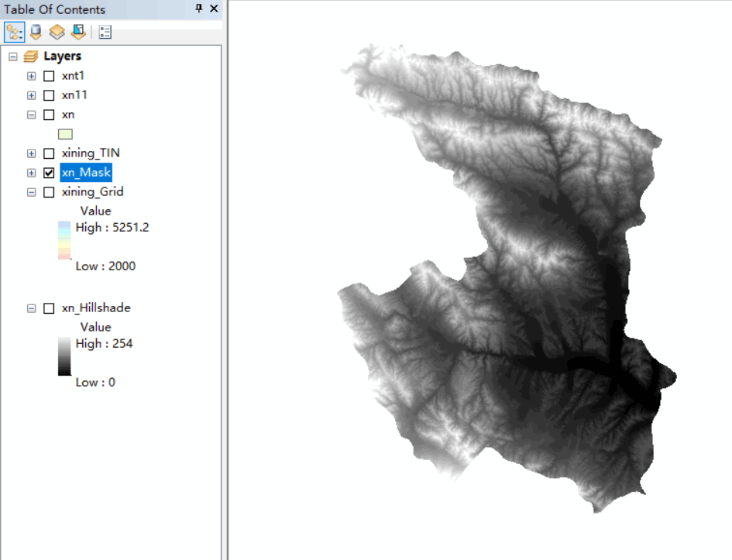
Task: Collapse the Layers group
Action: (13, 57)
